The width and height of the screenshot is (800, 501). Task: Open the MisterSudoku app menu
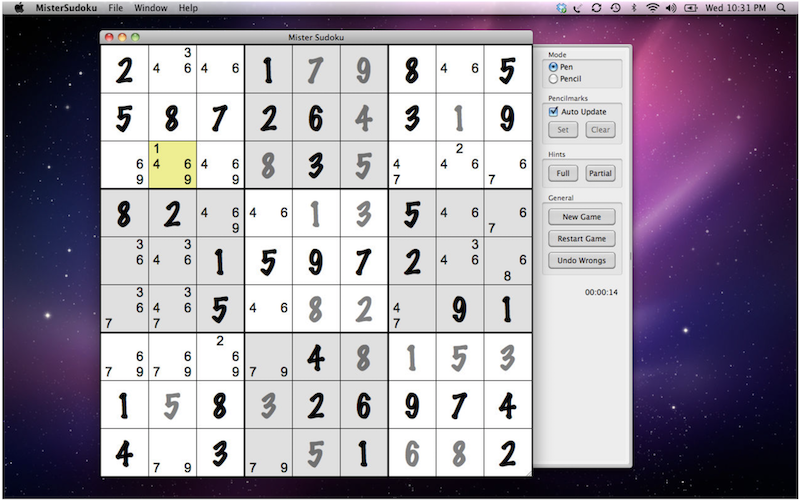point(66,8)
